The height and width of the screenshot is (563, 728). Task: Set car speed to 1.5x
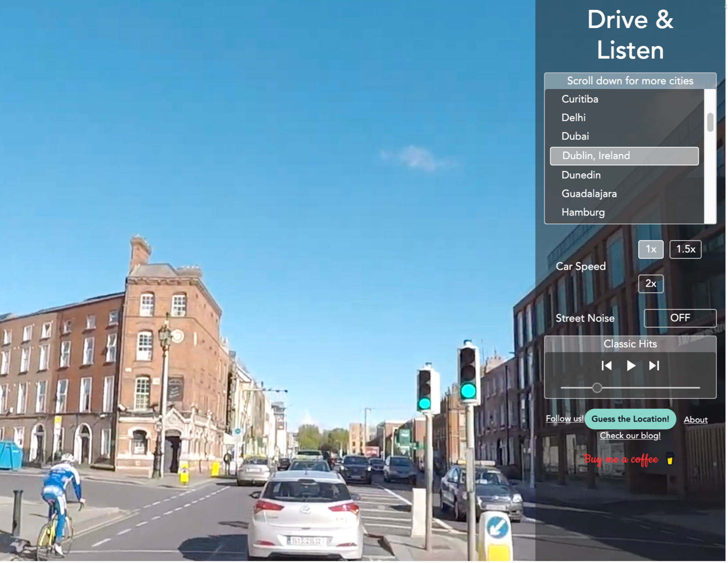(x=685, y=249)
